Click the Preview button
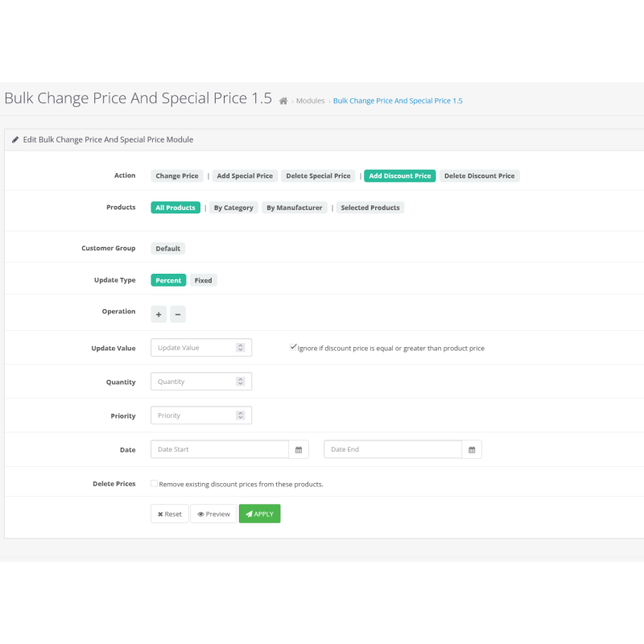 (213, 514)
